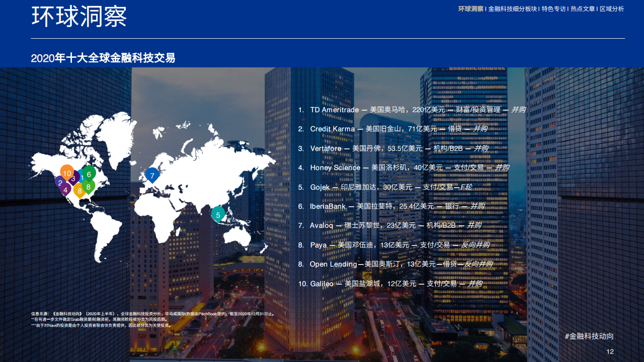The image size is (644, 362).
Task: Click the 信息来源 footnote line
Action: point(153,313)
